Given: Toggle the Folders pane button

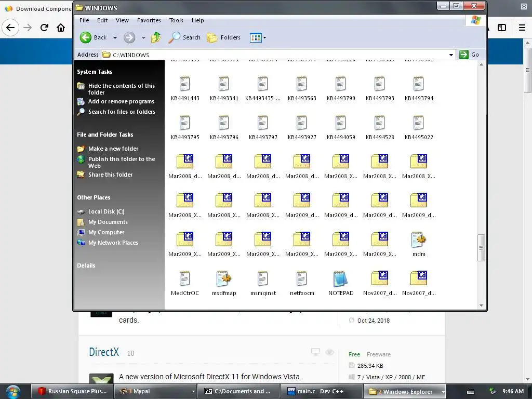Looking at the screenshot, I should click(x=223, y=37).
